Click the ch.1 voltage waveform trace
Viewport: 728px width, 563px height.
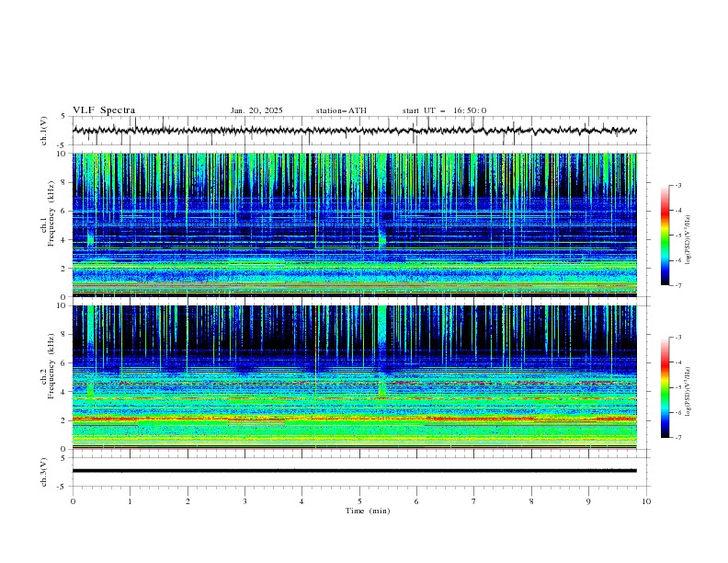[354, 131]
